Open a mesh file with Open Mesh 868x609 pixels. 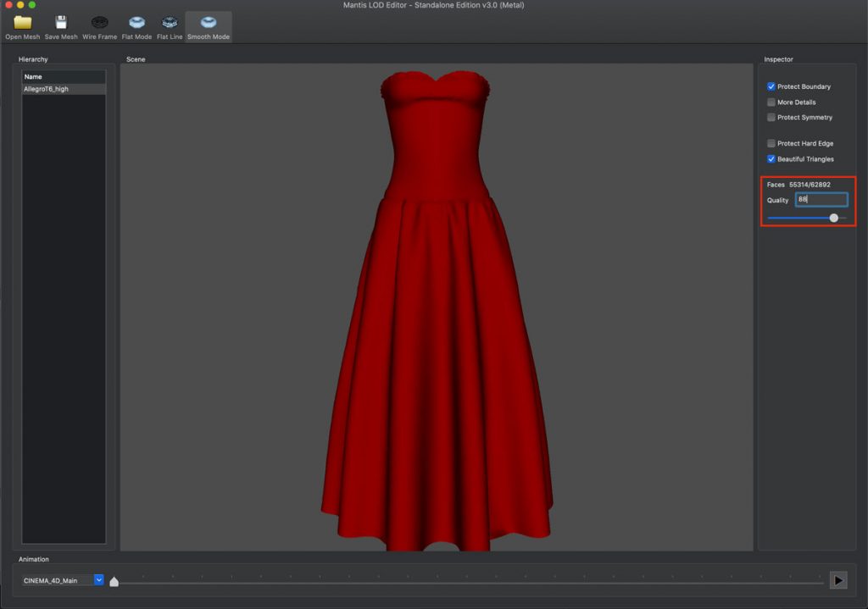point(23,26)
